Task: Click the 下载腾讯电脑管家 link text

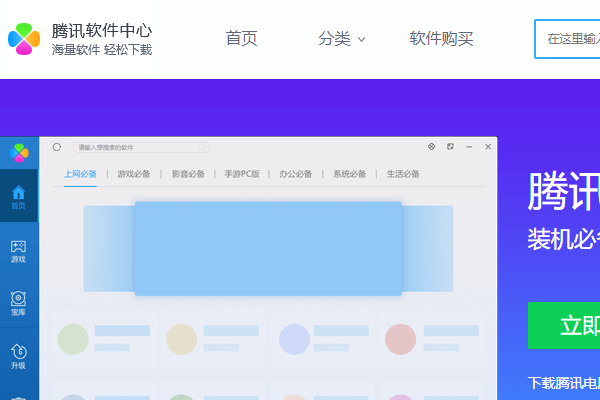Action: (564, 383)
